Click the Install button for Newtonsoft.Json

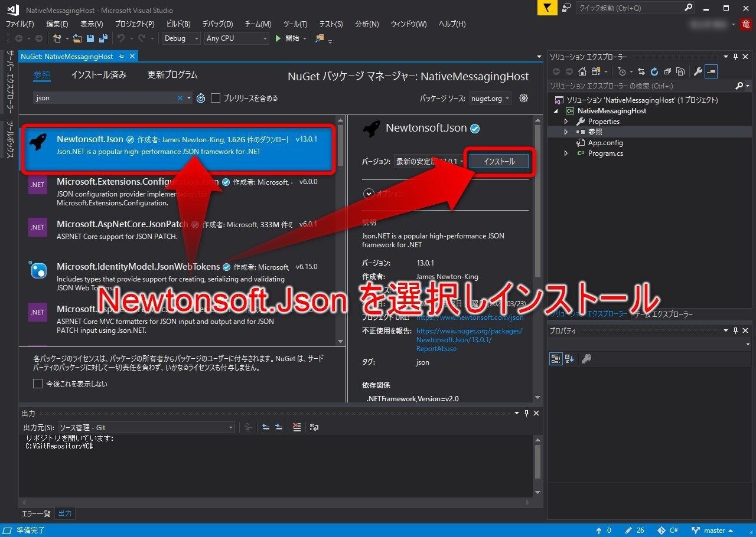coord(499,161)
